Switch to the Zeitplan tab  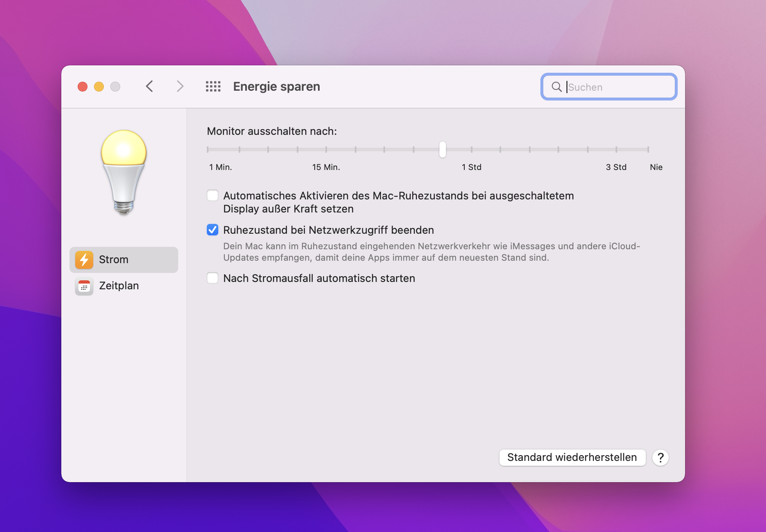pyautogui.click(x=124, y=286)
